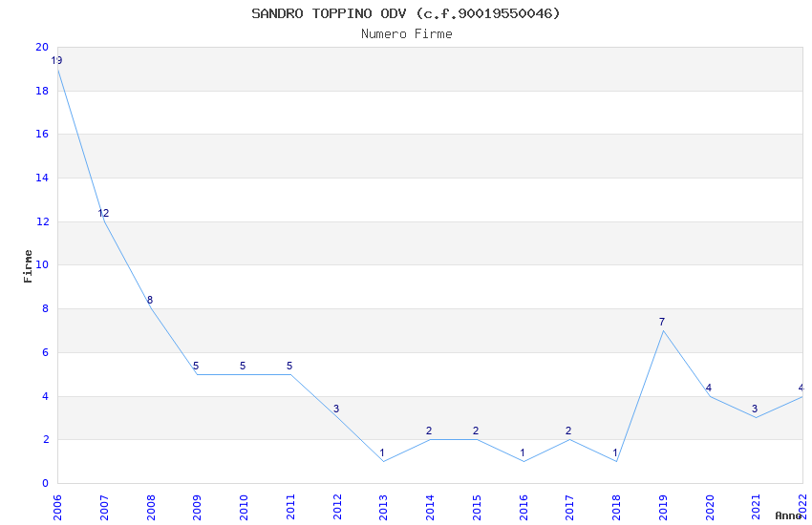This screenshot has width=812, height=525.
Task: Select the year 2016 axis label
Action: point(524,507)
